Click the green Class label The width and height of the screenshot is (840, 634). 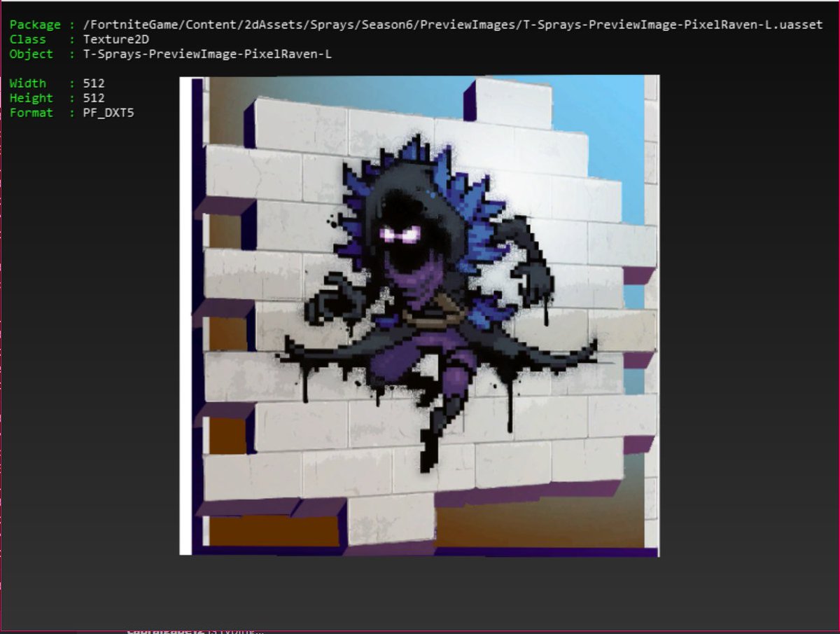pos(28,39)
